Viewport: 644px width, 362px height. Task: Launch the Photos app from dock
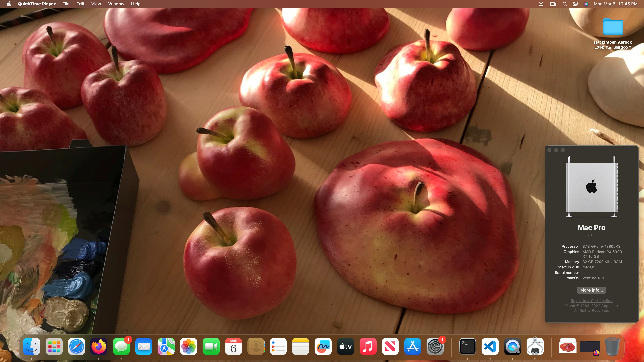pyautogui.click(x=189, y=346)
